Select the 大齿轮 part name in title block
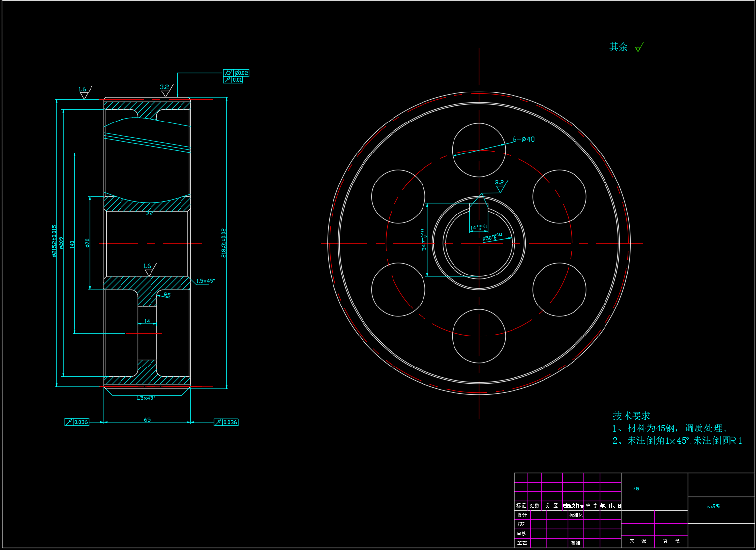The width and height of the screenshot is (756, 550). 713,506
